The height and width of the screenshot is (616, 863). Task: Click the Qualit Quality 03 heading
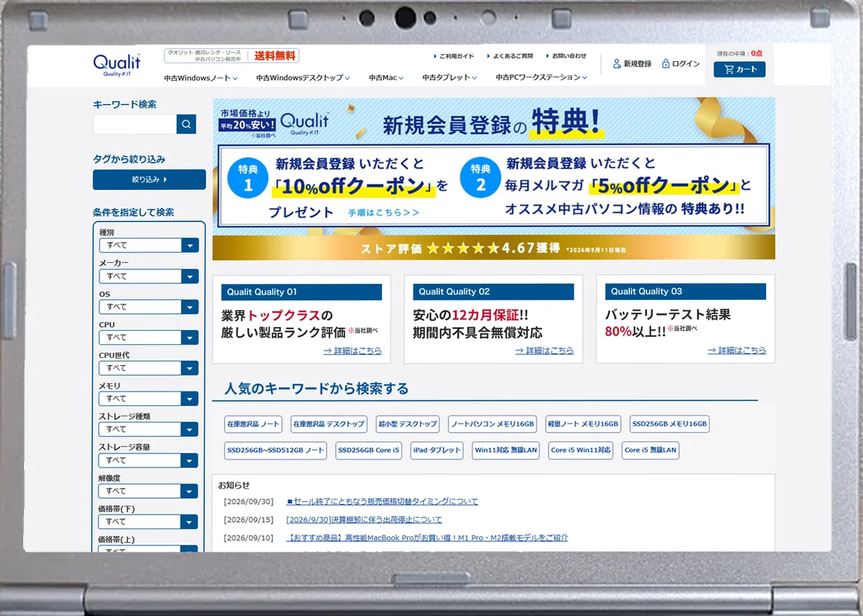coord(685,292)
